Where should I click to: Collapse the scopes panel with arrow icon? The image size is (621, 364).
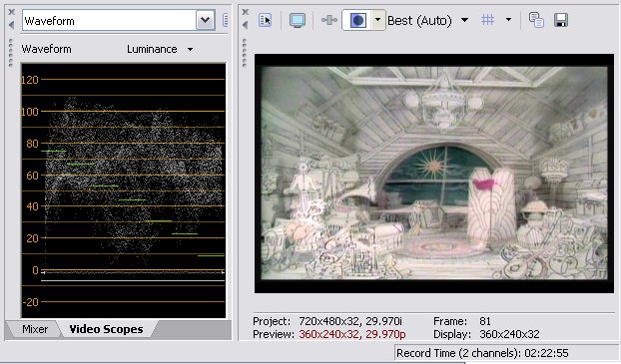(12, 25)
